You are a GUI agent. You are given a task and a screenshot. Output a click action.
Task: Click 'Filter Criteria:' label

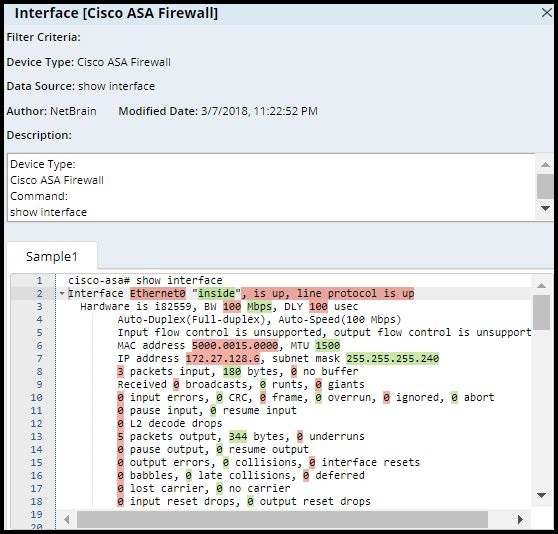(43, 37)
